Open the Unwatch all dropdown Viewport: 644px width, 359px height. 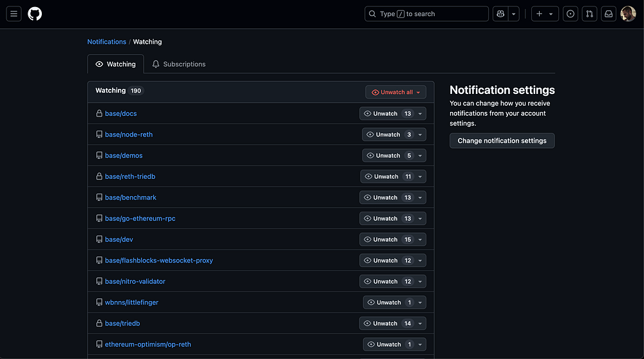[x=396, y=92]
